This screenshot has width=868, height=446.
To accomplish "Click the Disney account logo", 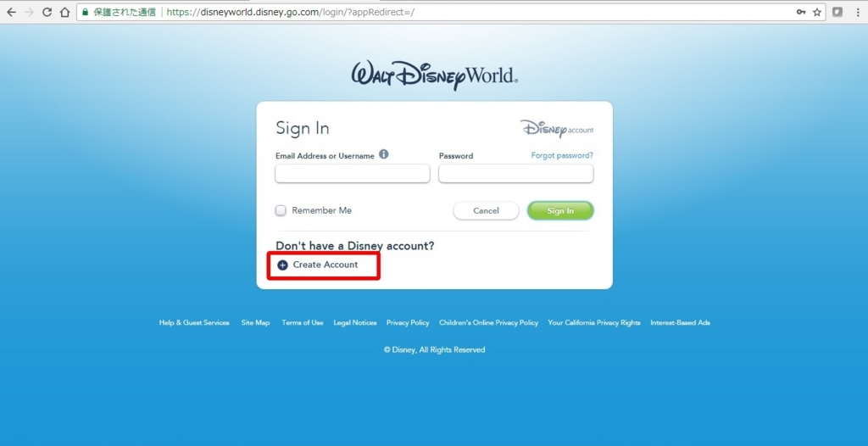I will click(x=557, y=129).
